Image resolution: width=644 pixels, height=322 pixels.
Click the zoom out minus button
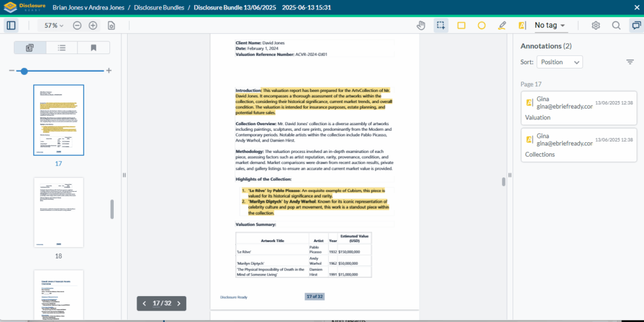[x=77, y=26]
